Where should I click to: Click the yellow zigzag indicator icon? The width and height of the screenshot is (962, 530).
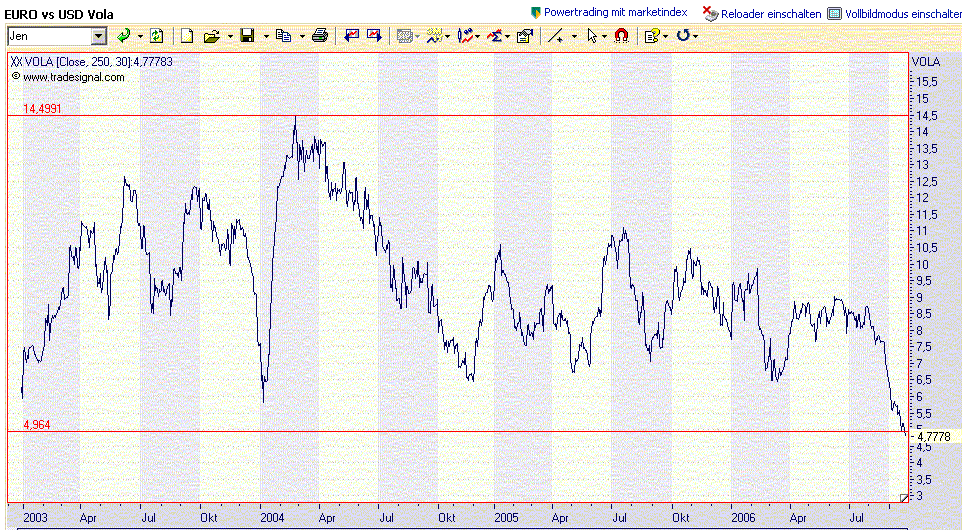pyautogui.click(x=434, y=36)
